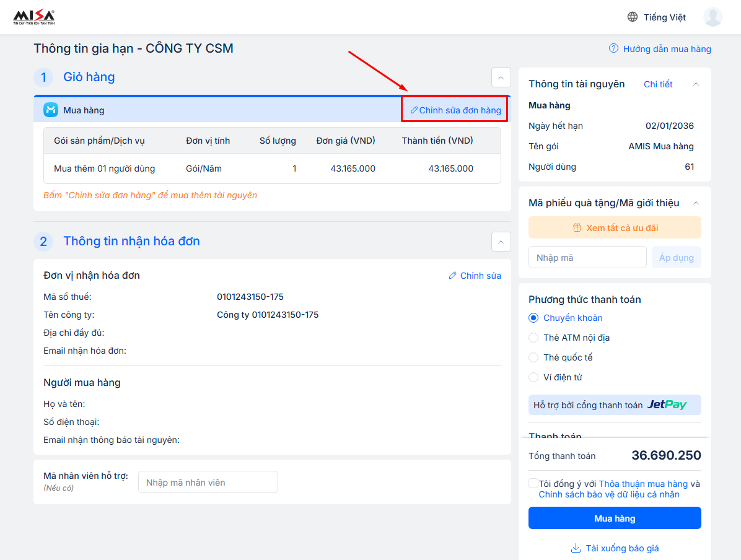Click the JetPay payment gateway logo
The width and height of the screenshot is (741, 560).
(x=667, y=405)
